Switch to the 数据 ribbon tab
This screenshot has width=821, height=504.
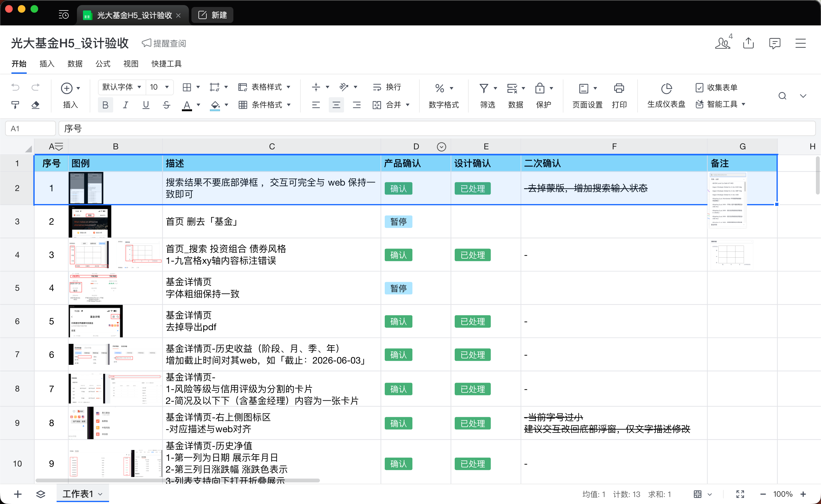tap(75, 64)
